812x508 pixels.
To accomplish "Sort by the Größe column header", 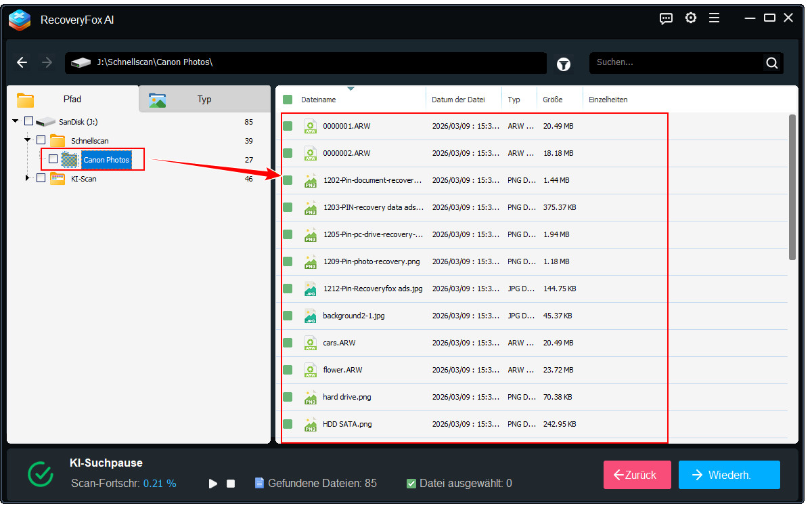I will [x=553, y=100].
